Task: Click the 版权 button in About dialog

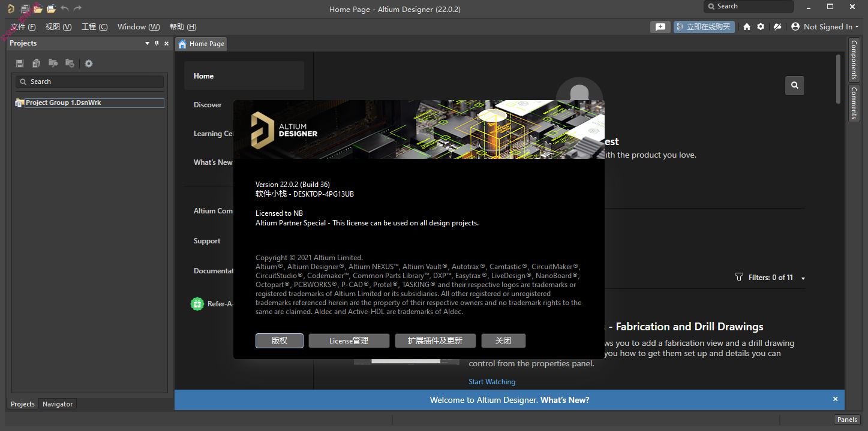Action: coord(280,340)
